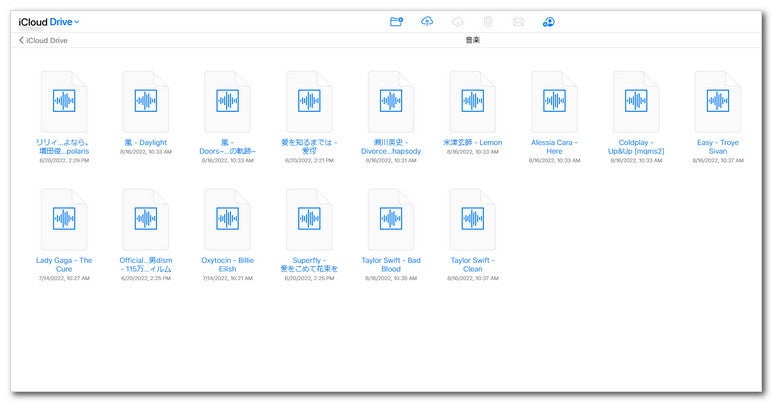This screenshot has width=773, height=403.
Task: Select audio file icon for Alessia Cara - Here
Action: (555, 102)
